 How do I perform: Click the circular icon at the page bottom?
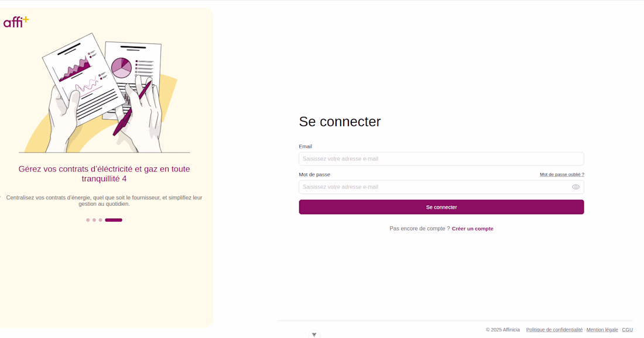[314, 334]
